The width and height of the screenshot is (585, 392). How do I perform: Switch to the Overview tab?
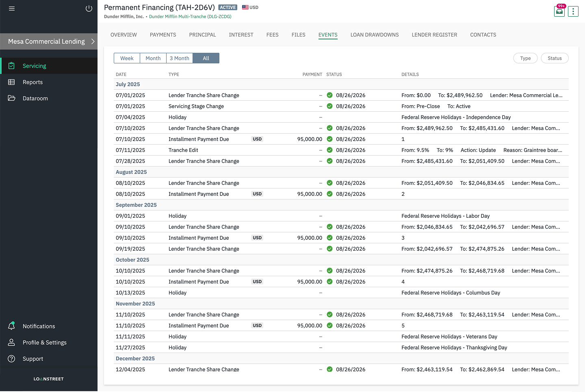tap(123, 35)
